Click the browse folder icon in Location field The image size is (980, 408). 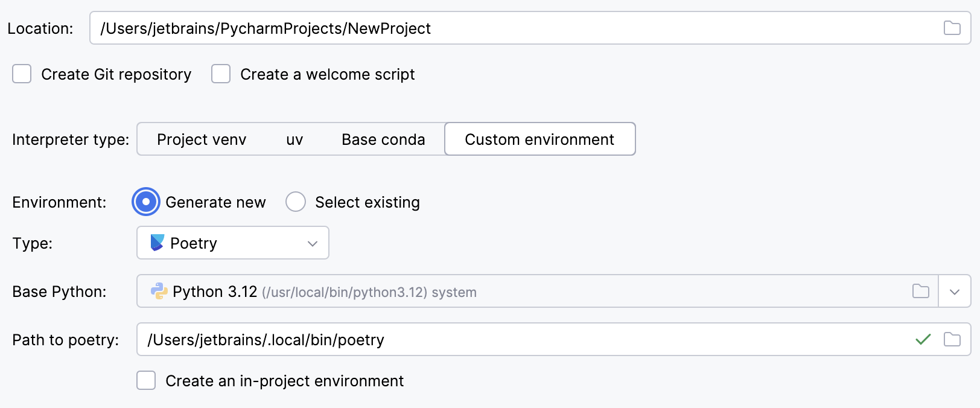coord(952,28)
